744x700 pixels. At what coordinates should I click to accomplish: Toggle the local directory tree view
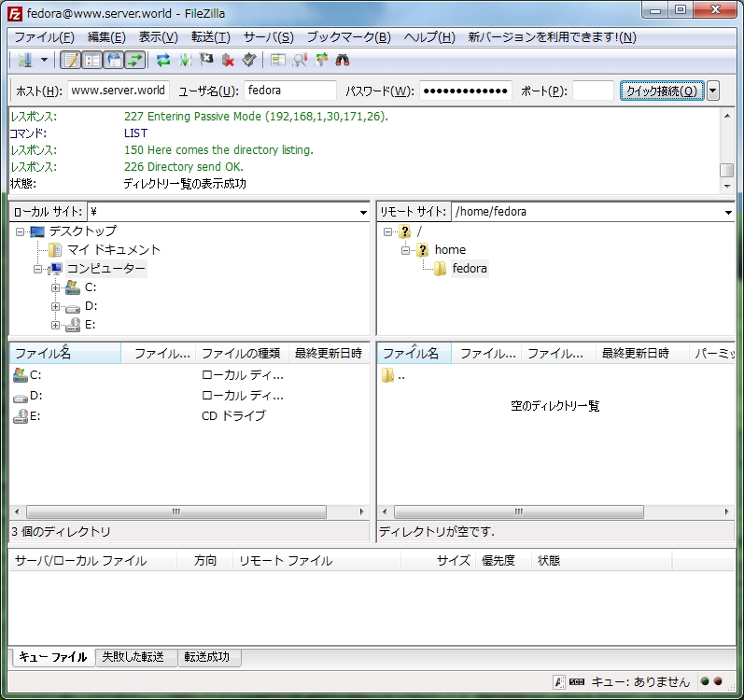pos(92,61)
